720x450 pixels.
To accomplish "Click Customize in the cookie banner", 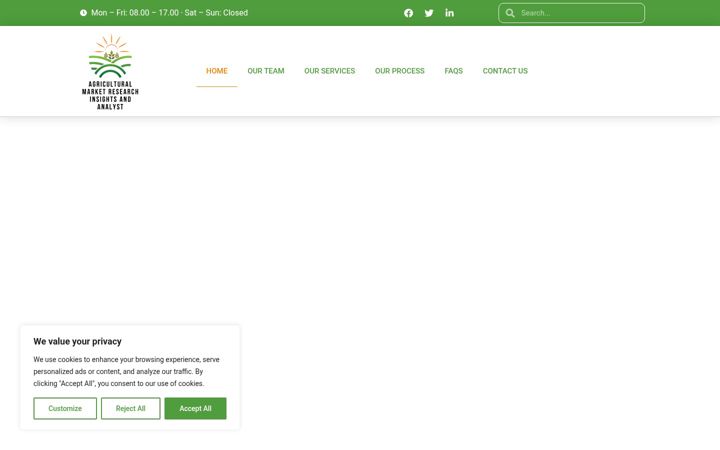I will (65, 408).
